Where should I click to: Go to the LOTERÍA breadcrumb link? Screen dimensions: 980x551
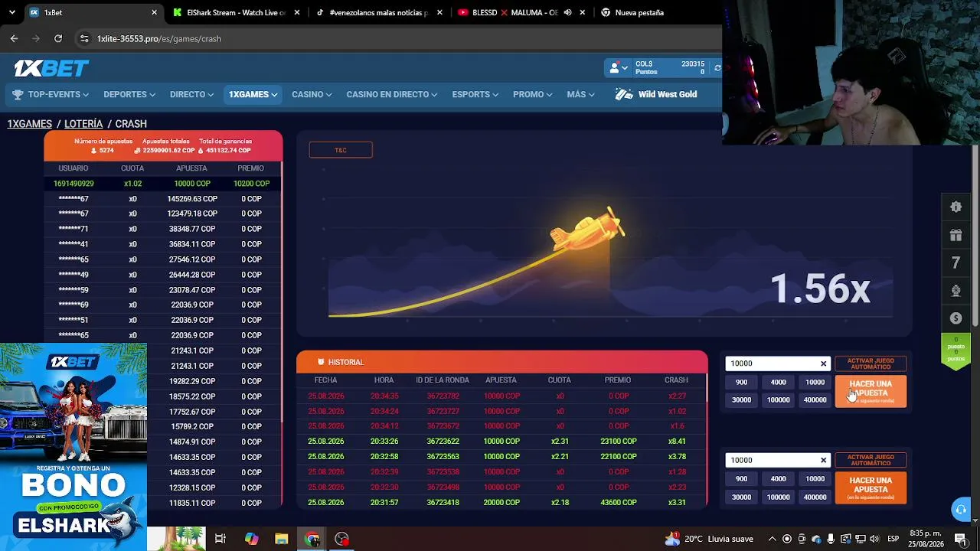[x=83, y=124]
